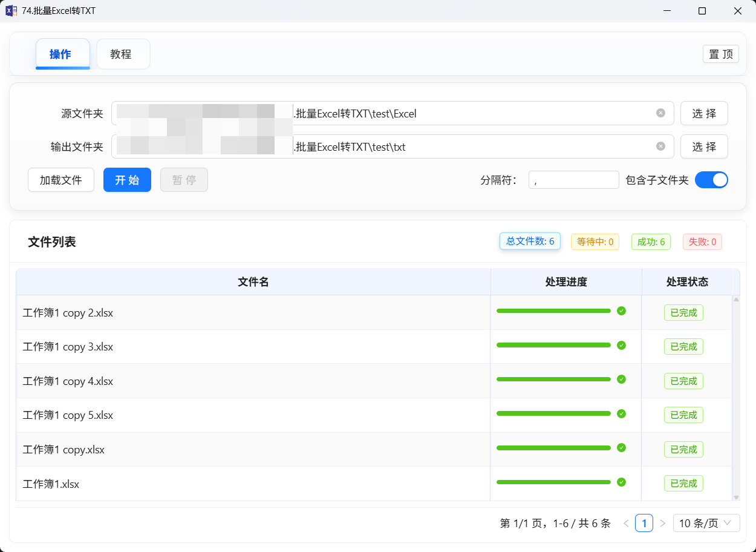The image size is (756, 552).
Task: Click the 成功: 6 status badge
Action: click(x=651, y=242)
